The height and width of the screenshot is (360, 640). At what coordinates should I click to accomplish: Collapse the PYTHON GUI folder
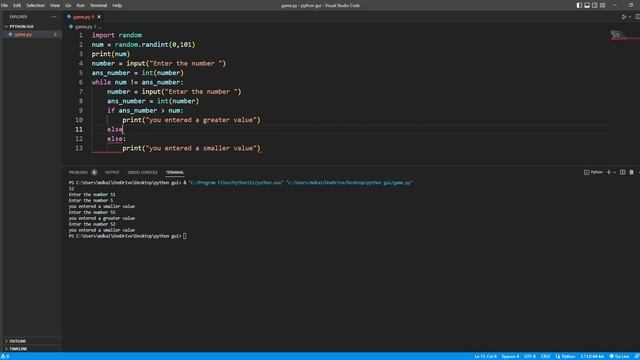click(x=22, y=26)
